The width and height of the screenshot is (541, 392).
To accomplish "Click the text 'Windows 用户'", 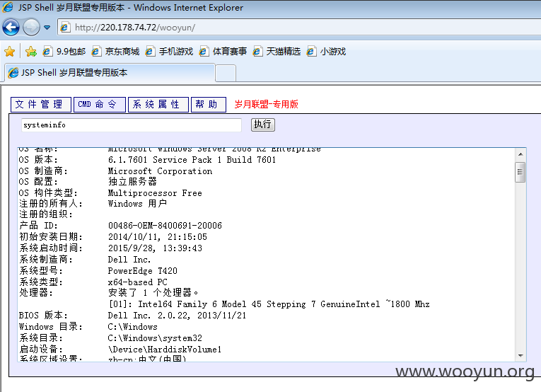I will (137, 204).
